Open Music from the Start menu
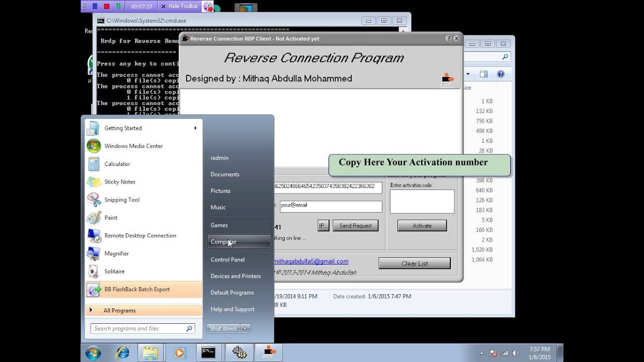 coord(238,208)
